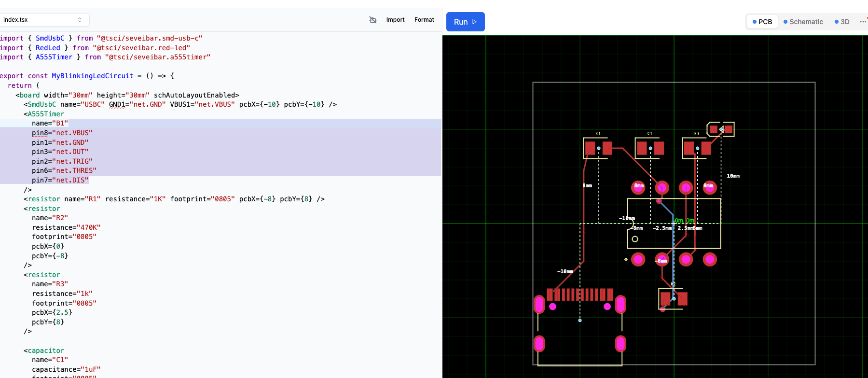Switch to the Schematic view tab

tap(803, 22)
